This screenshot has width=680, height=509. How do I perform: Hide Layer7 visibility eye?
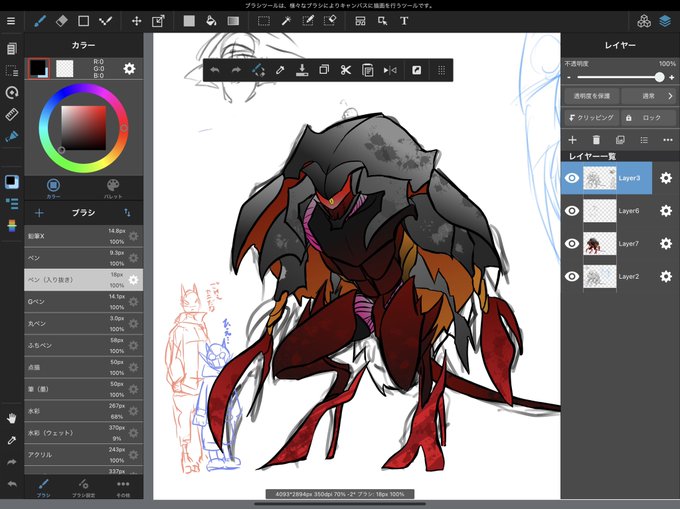click(572, 244)
